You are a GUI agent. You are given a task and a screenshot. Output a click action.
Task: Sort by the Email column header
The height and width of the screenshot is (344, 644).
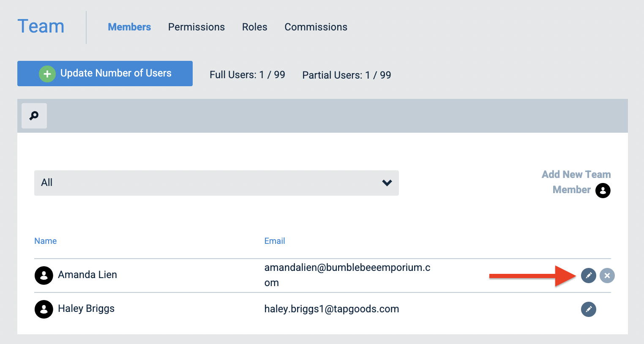tap(275, 241)
